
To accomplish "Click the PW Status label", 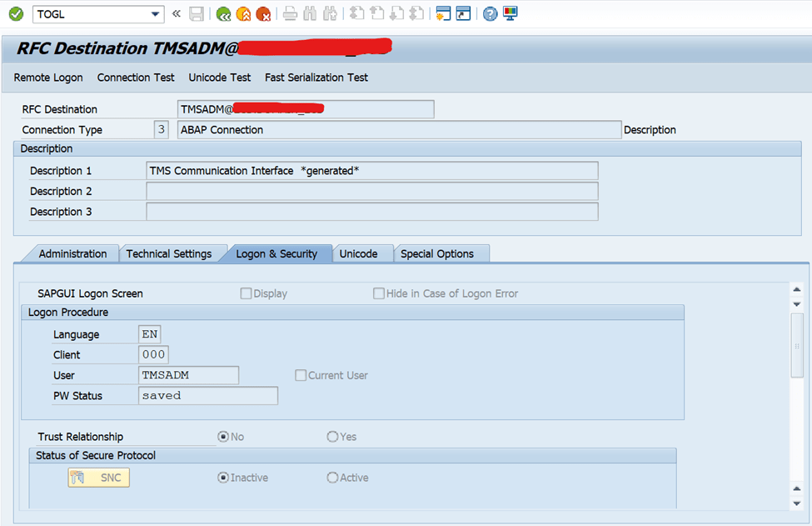I will 77,396.
